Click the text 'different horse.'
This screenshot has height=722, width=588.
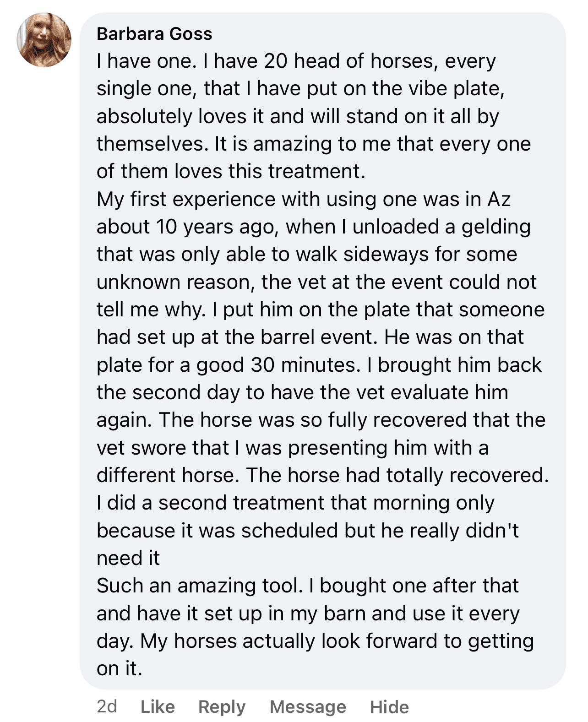(x=168, y=475)
